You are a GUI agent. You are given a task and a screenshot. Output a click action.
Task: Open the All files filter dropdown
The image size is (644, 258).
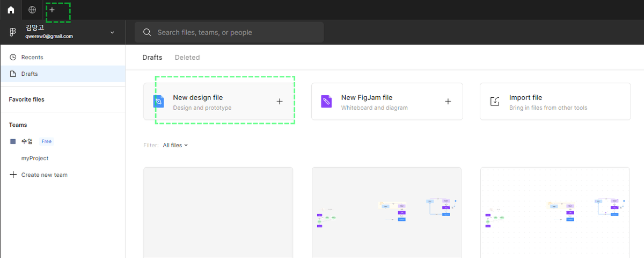175,145
